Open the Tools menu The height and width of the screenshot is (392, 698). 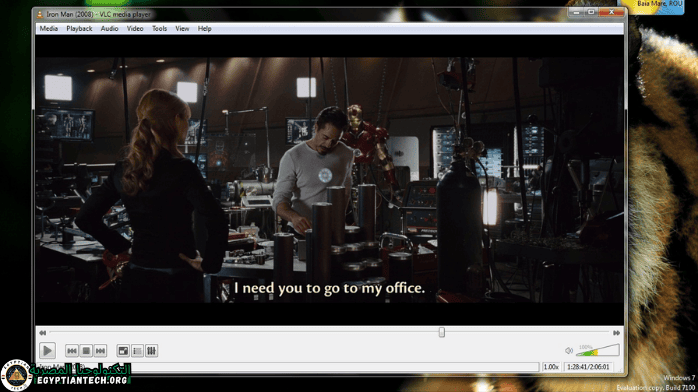(x=159, y=28)
